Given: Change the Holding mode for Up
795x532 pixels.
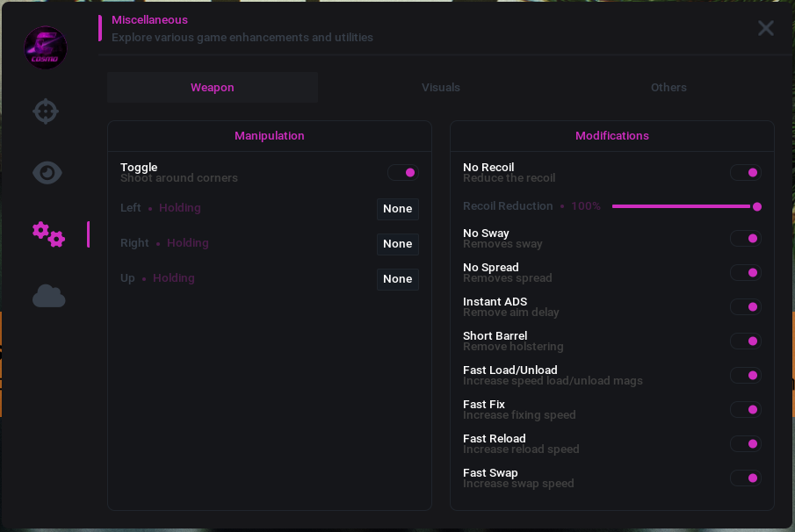Looking at the screenshot, I should [x=174, y=278].
